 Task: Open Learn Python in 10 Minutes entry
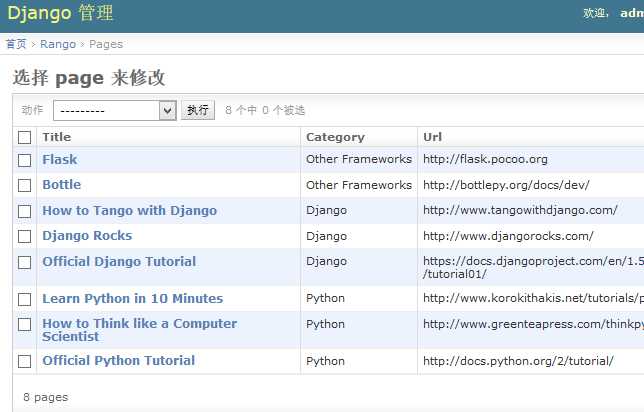[133, 298]
